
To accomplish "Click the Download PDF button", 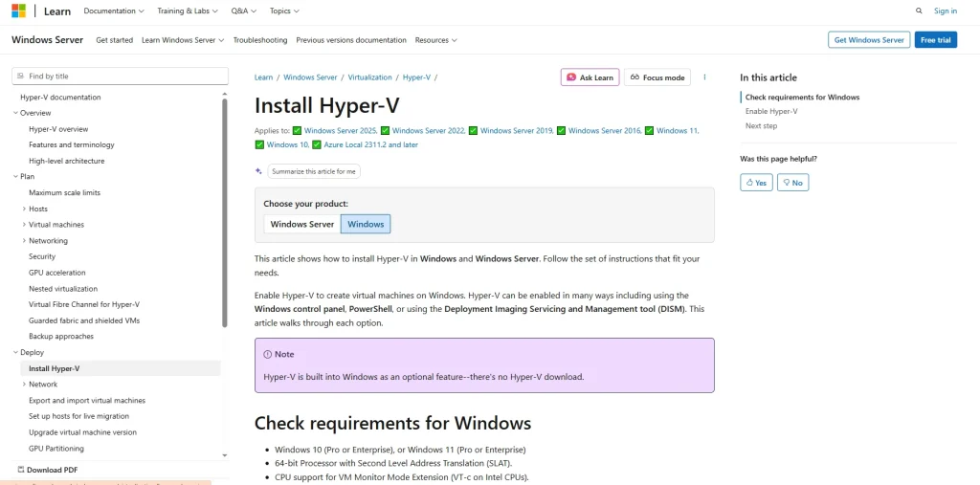I will [48, 470].
